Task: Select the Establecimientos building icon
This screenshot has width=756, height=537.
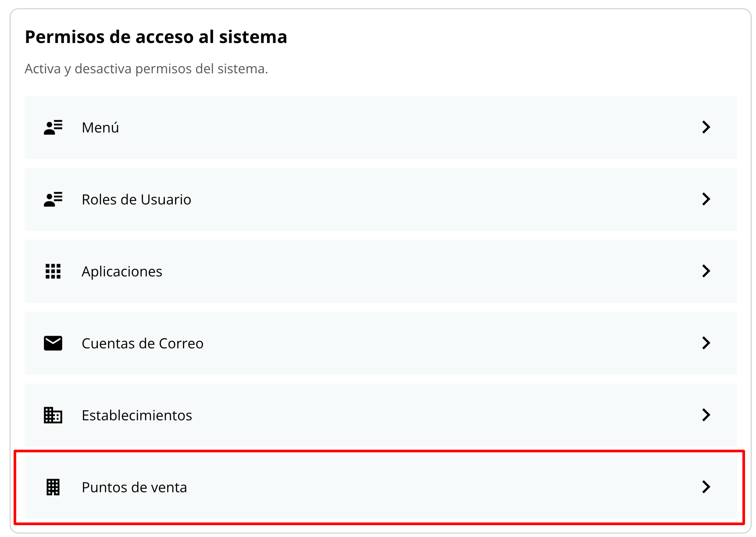Action: 53,415
